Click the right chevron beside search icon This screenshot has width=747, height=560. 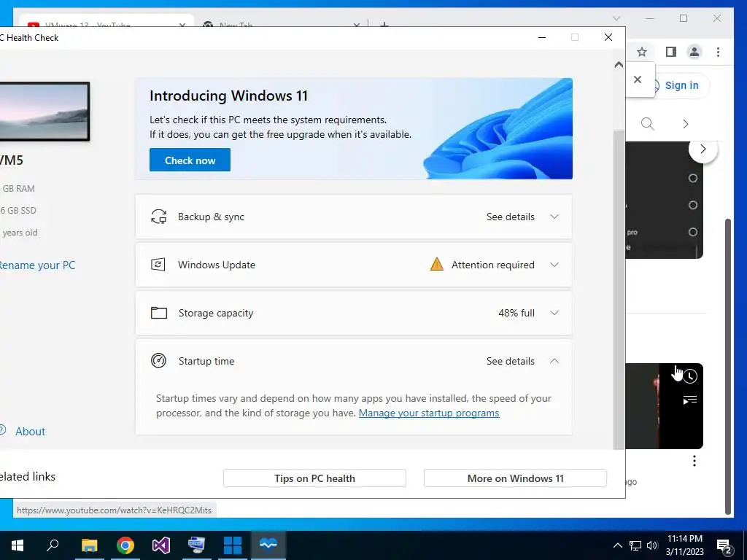click(686, 124)
